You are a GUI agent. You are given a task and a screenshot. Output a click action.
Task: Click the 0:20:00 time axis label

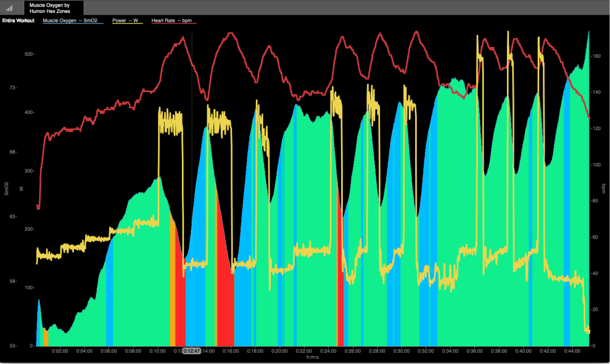click(279, 351)
